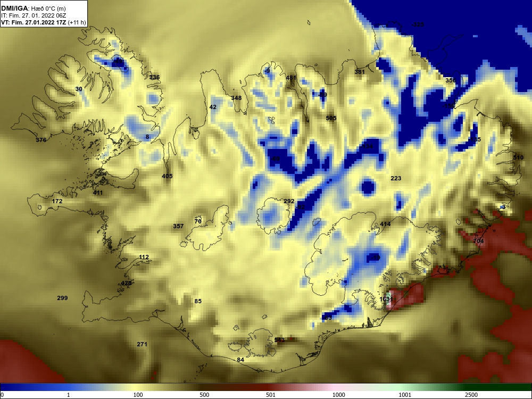Viewport: 532px width, 399px height.
Task: Click the map value '172'
Action: click(x=57, y=201)
